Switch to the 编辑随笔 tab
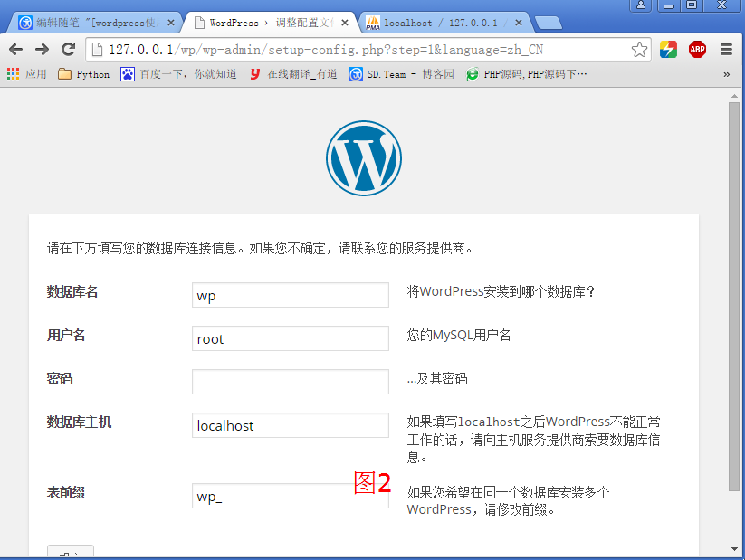The width and height of the screenshot is (745, 560). pos(95,23)
